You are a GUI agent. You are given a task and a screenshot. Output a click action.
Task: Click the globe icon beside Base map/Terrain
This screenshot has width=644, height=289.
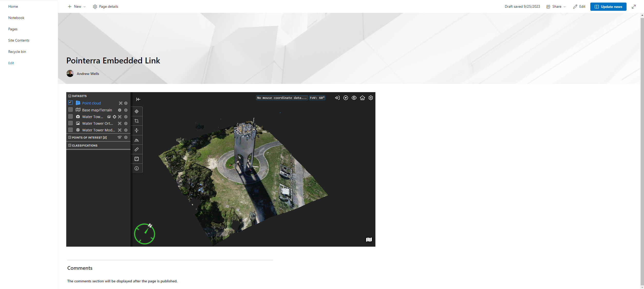[119, 110]
